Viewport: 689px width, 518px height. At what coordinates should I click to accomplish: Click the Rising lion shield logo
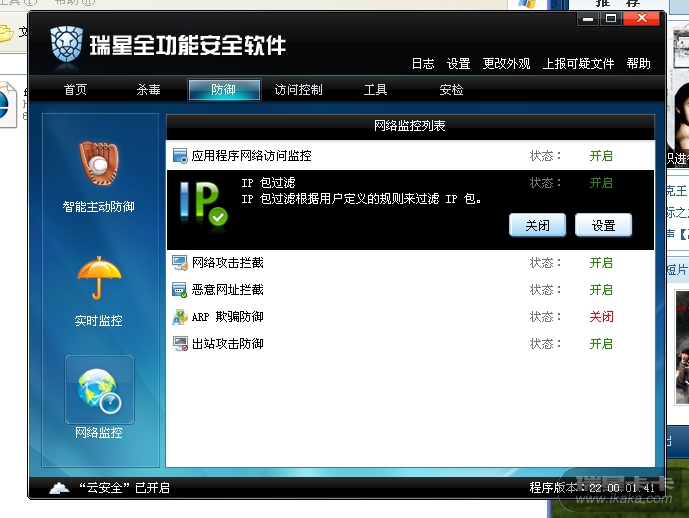[66, 44]
